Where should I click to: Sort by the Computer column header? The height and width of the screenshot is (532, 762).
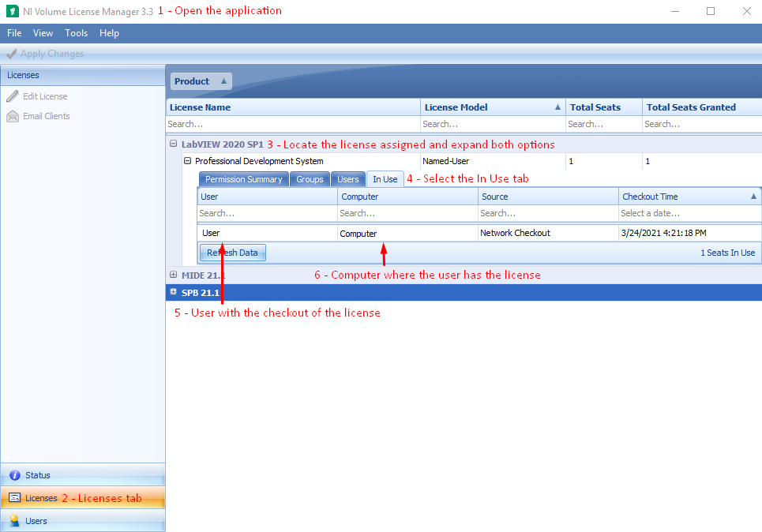(x=407, y=197)
